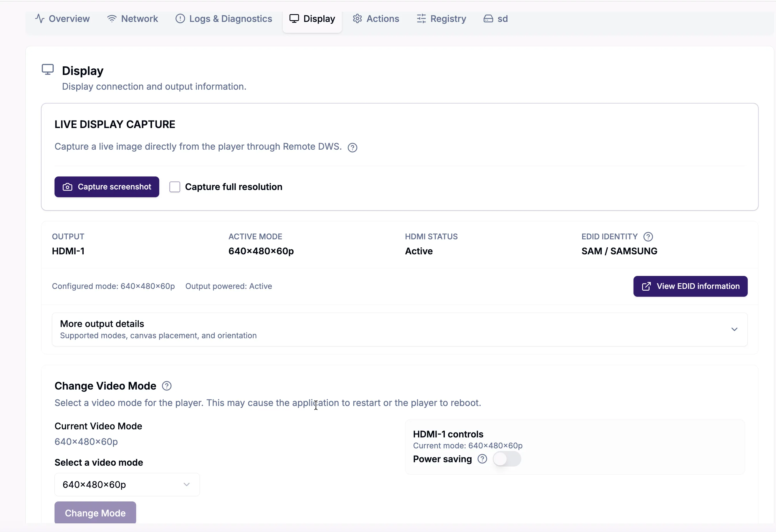Viewport: 776px width, 532px height.
Task: Click the Registry sliders icon
Action: [421, 19]
